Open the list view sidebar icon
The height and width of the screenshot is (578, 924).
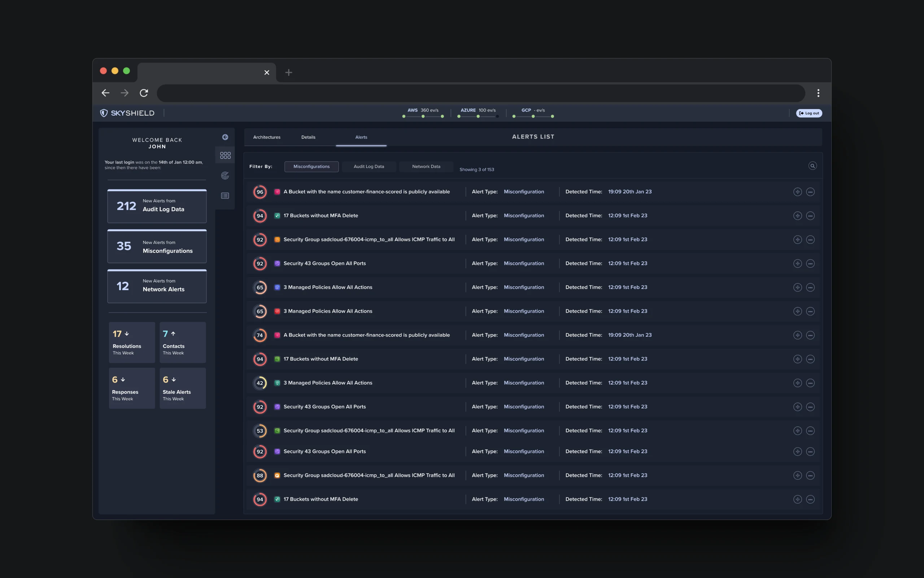point(225,196)
